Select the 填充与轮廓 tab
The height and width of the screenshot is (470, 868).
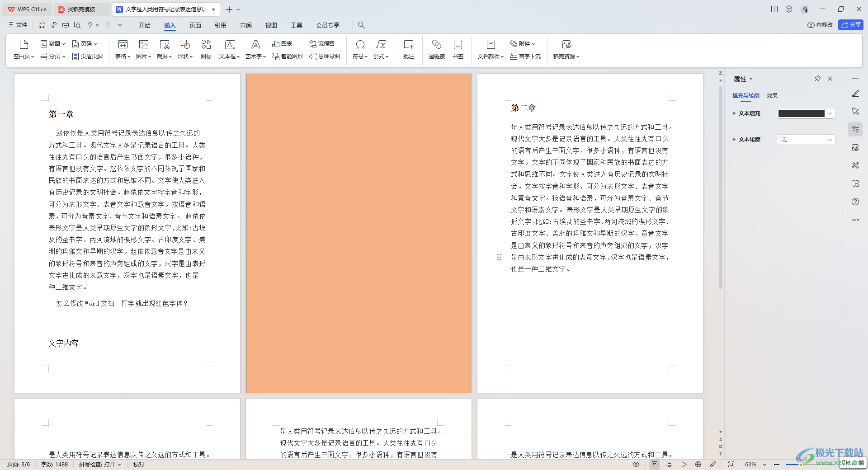click(x=746, y=95)
